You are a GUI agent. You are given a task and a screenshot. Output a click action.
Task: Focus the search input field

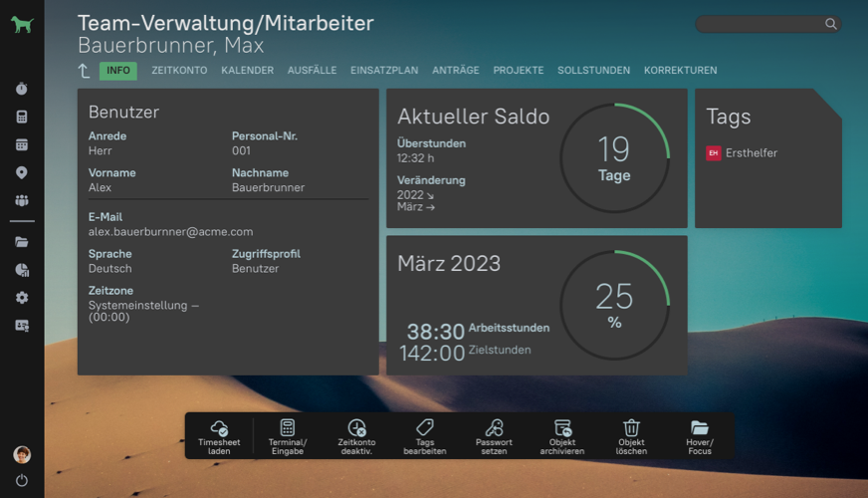(767, 24)
